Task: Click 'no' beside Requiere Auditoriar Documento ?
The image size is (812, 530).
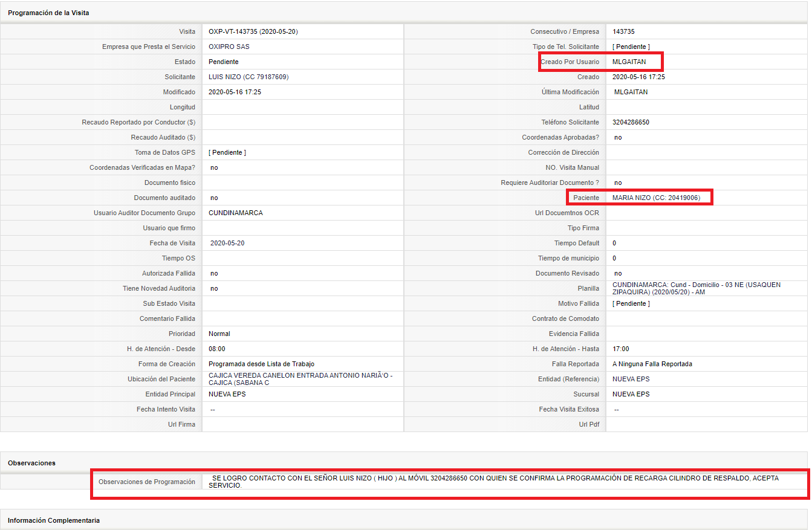Action: point(618,183)
